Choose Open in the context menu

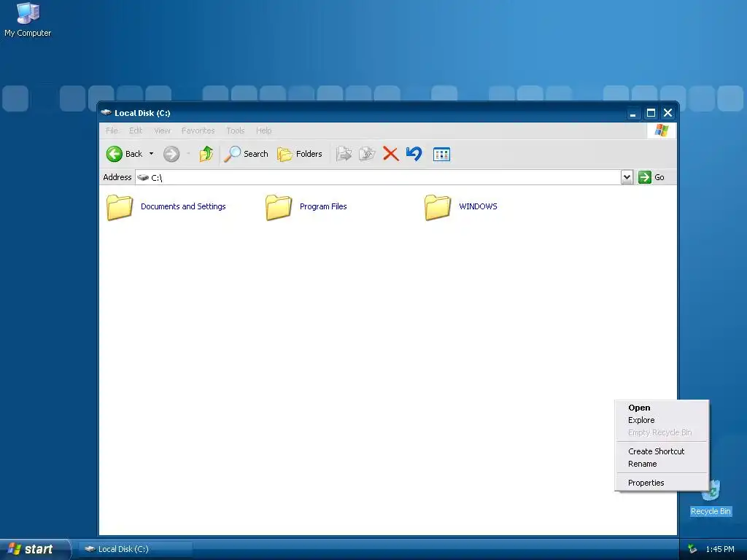(x=662, y=408)
